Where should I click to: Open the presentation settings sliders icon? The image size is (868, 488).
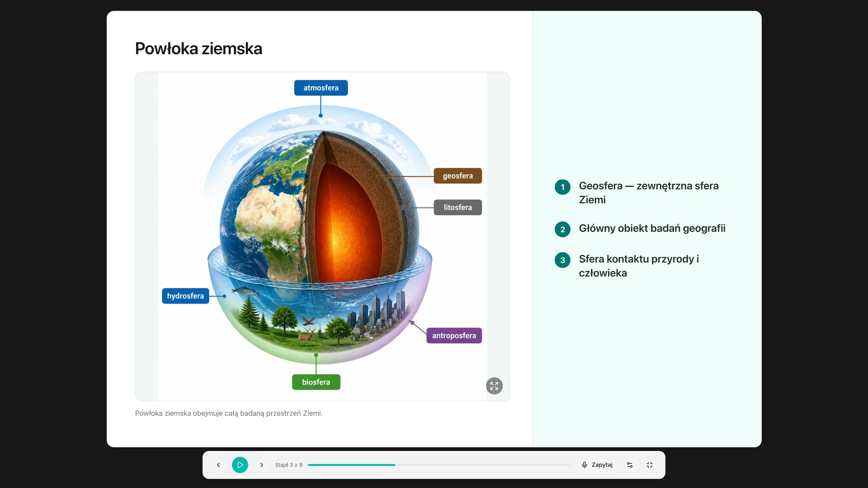630,465
